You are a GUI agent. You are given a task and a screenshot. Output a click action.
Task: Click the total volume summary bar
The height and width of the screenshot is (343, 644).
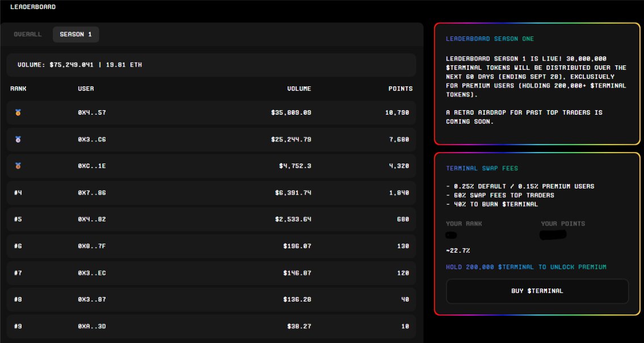pos(211,65)
